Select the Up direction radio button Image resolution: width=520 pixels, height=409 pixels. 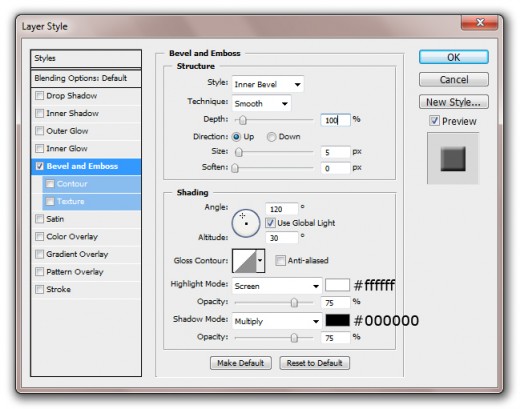pos(236,137)
